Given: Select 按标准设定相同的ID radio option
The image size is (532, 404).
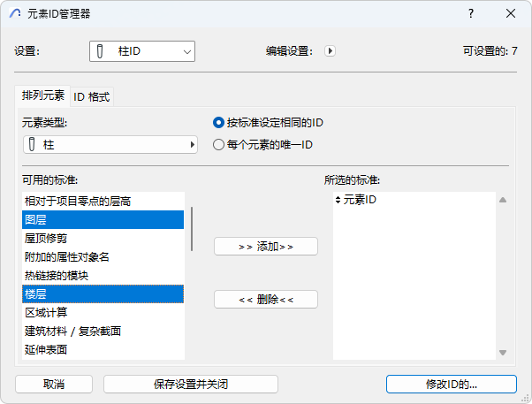Looking at the screenshot, I should click(x=218, y=122).
